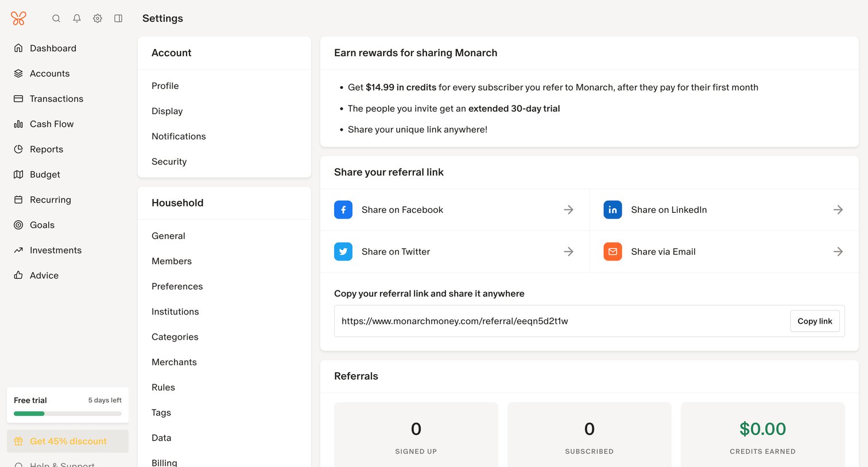Image resolution: width=868 pixels, height=467 pixels.
Task: Click the Goals target icon
Action: pos(18,225)
